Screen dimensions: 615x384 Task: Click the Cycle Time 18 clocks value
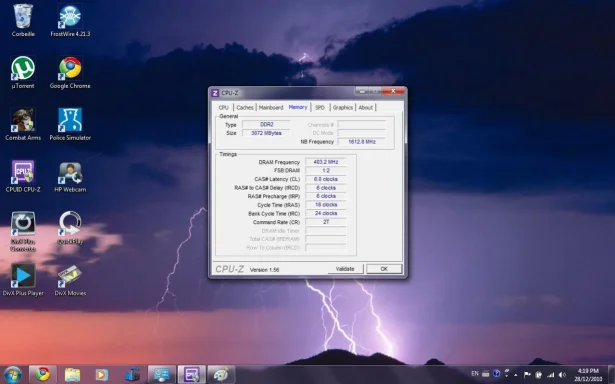[x=326, y=205]
